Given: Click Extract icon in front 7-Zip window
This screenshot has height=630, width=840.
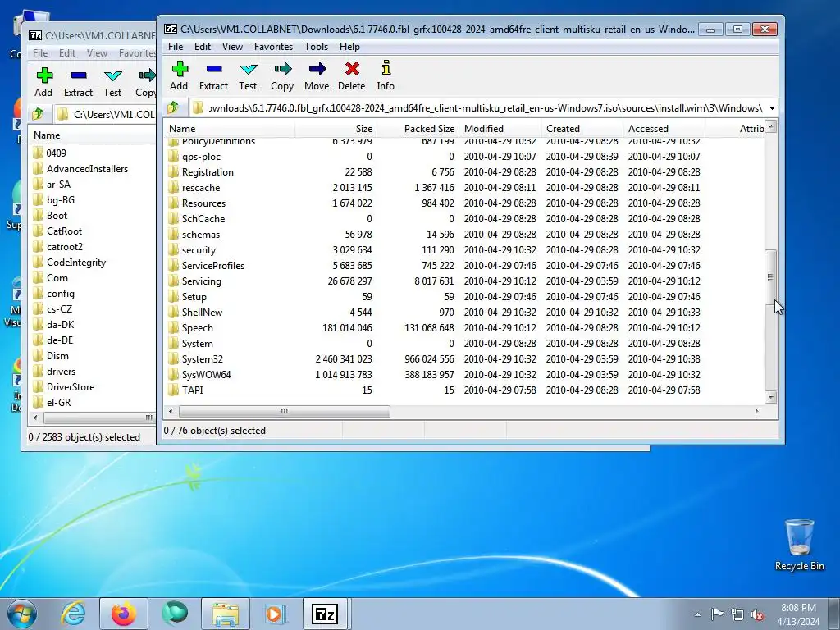Looking at the screenshot, I should point(214,69).
